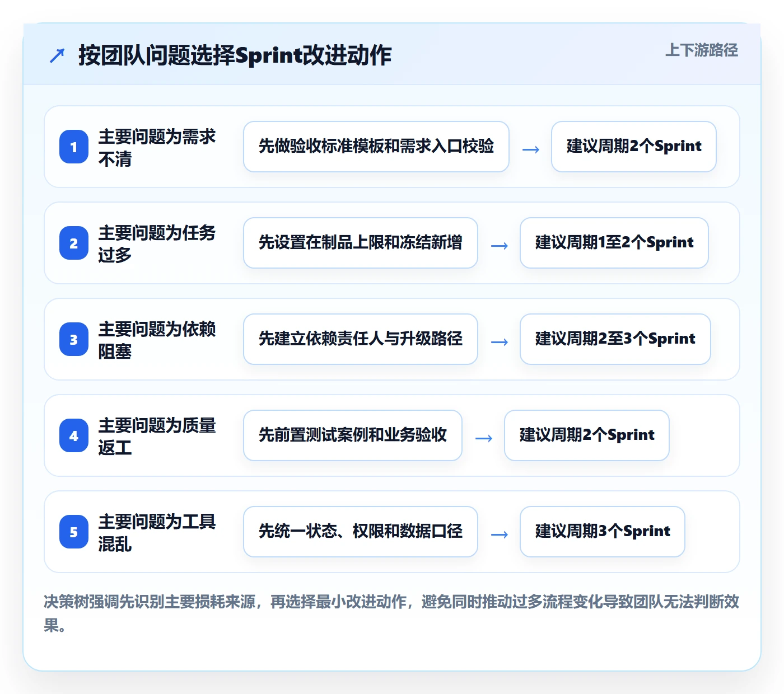
Task: Click the arrow in the 依赖阻塞 row
Action: [499, 341]
